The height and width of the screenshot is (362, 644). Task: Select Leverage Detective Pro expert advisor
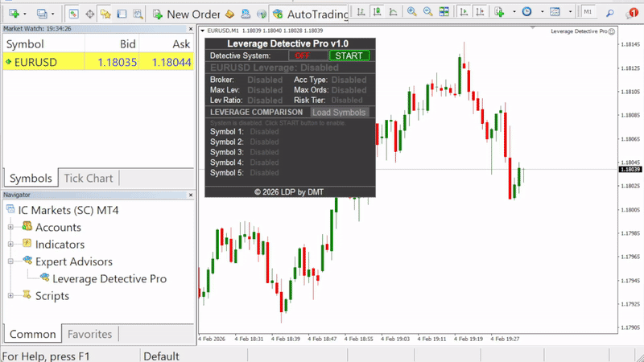click(x=109, y=278)
